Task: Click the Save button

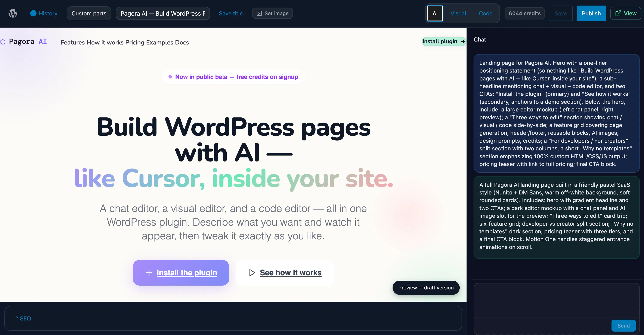Action: coord(560,13)
